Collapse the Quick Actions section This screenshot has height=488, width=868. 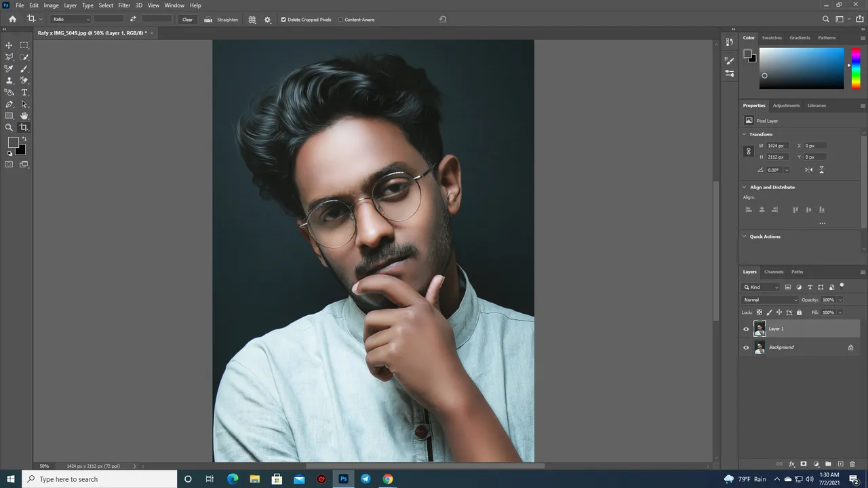745,237
